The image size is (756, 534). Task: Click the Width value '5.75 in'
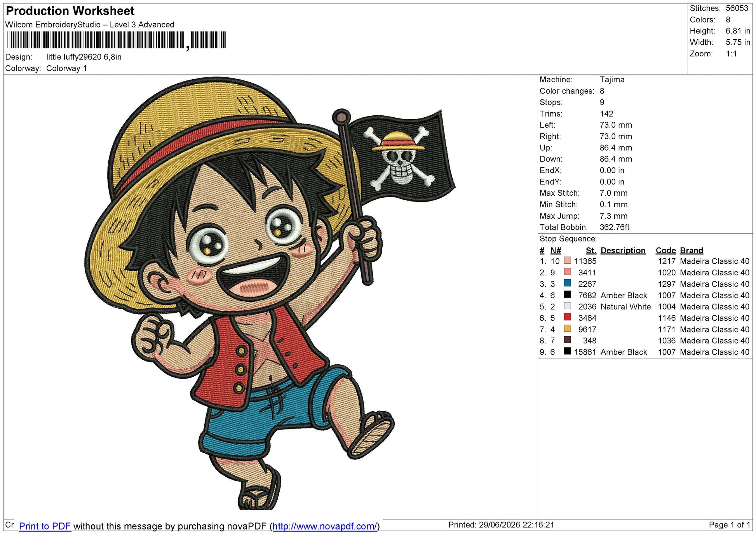point(738,42)
